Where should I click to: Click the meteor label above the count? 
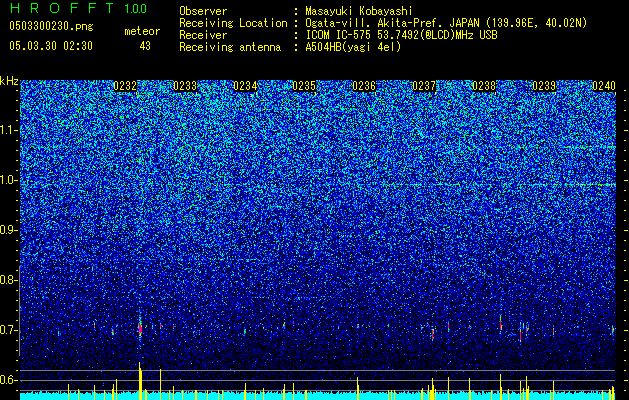(142, 31)
